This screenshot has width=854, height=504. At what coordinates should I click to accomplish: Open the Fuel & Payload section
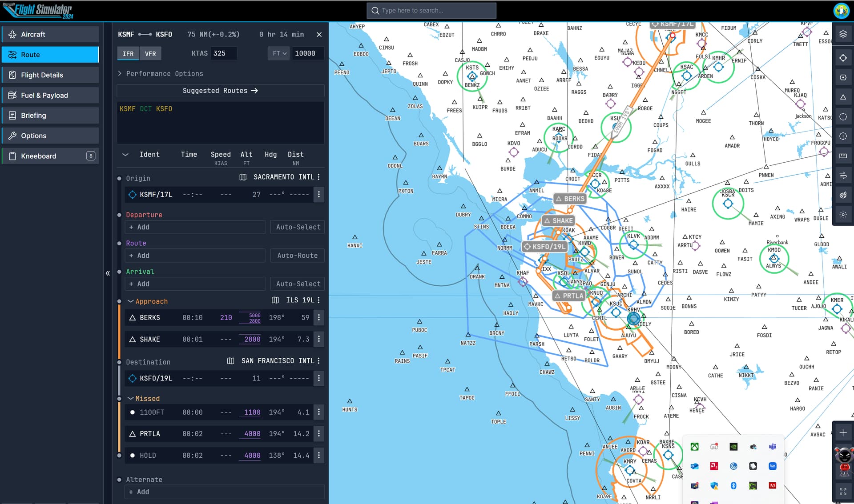(x=50, y=95)
